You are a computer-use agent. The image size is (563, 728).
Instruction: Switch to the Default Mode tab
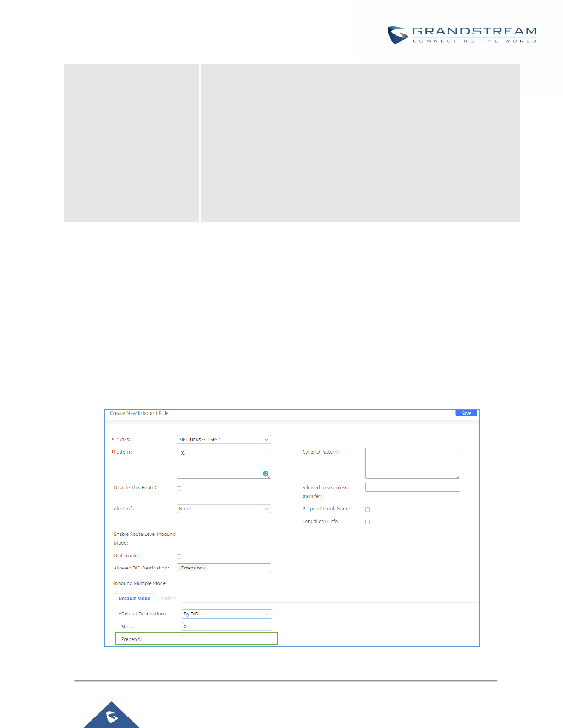pyautogui.click(x=134, y=598)
